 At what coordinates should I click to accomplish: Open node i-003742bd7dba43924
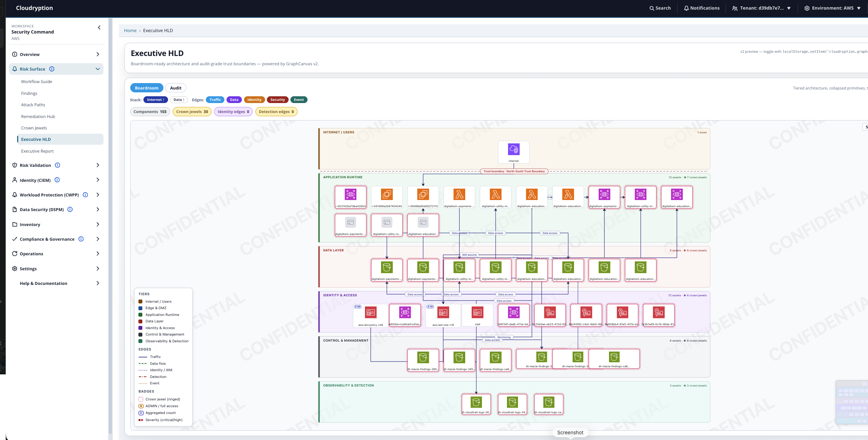click(x=350, y=197)
